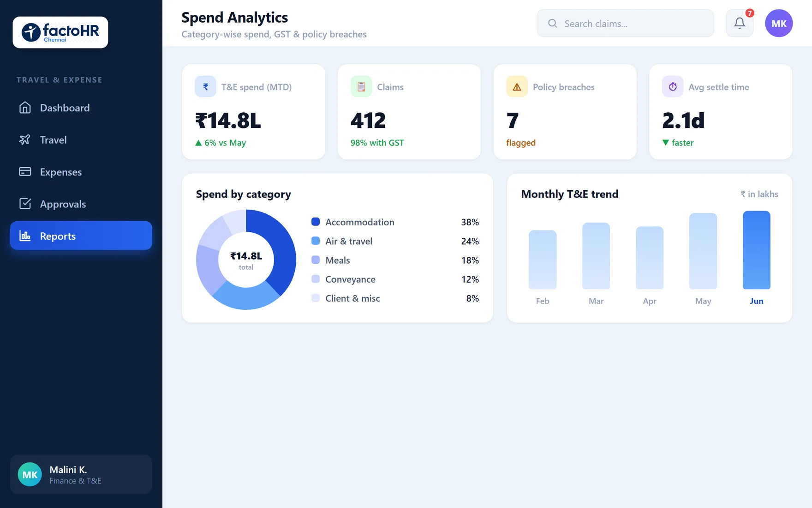
Task: Click Malini K. sidebar avatar
Action: coord(30,474)
